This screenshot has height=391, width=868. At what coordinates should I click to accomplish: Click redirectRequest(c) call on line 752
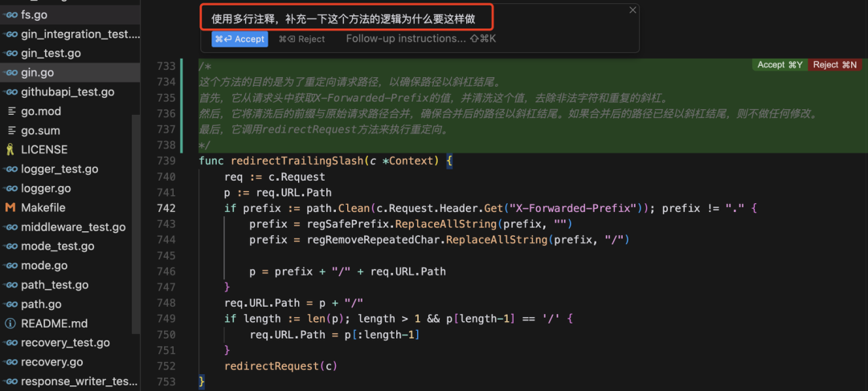click(x=280, y=366)
